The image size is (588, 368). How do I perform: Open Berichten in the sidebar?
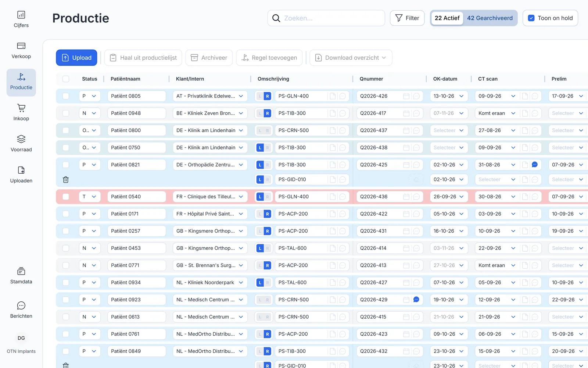pyautogui.click(x=21, y=310)
